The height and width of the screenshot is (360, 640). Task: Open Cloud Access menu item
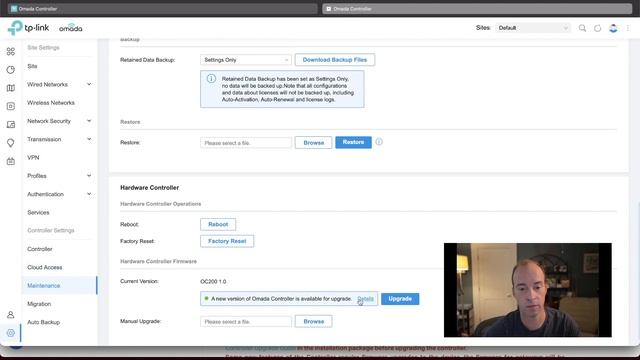pos(45,267)
